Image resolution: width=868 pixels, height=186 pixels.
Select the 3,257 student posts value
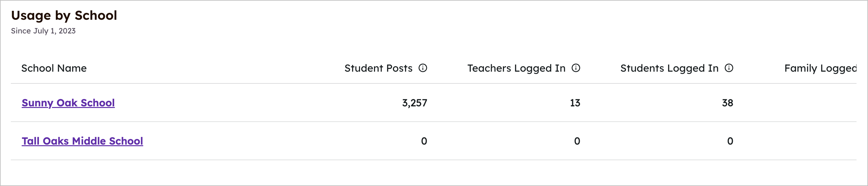pos(415,103)
